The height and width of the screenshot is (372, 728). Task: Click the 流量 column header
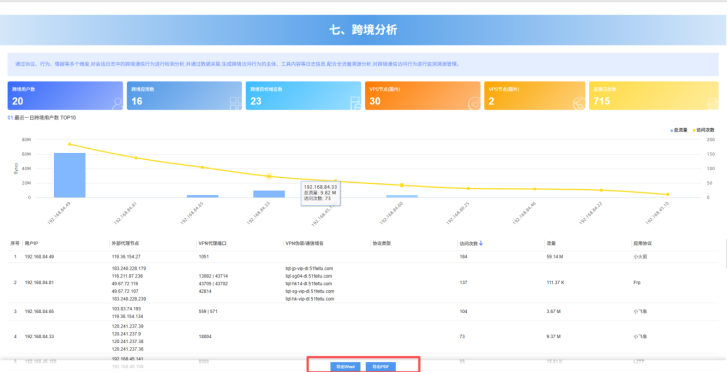(551, 243)
